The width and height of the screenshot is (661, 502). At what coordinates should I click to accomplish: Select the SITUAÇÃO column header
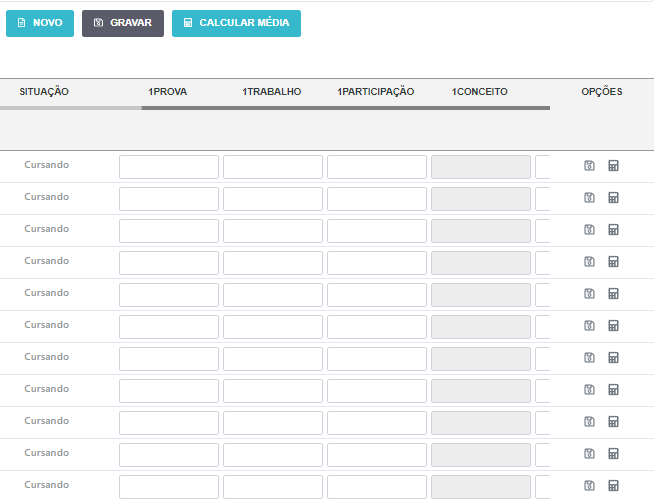point(44,92)
